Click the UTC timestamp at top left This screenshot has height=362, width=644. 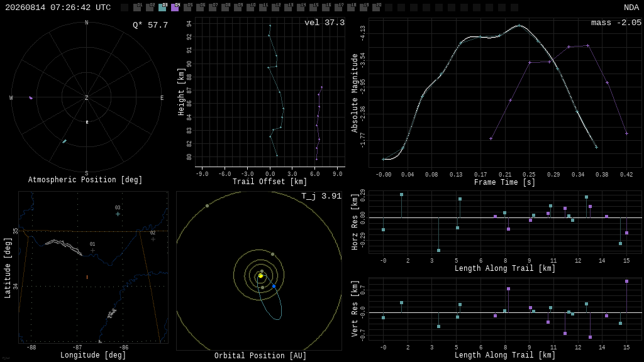click(x=58, y=8)
